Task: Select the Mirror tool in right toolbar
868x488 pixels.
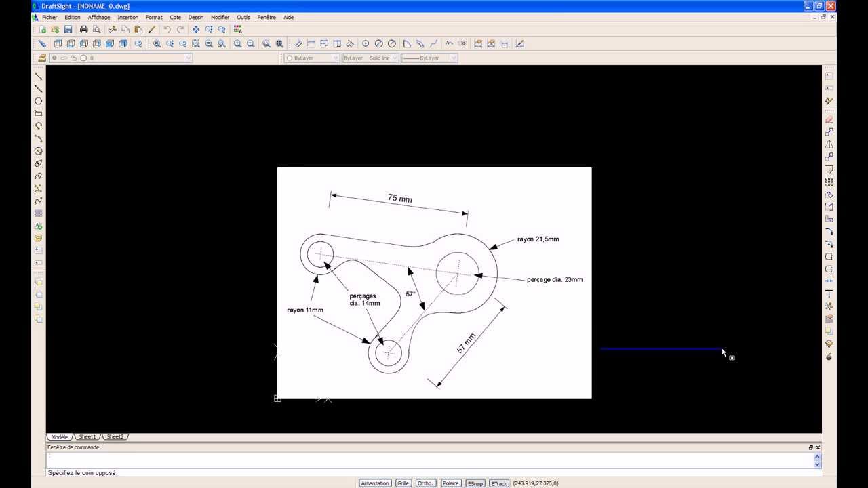Action: (x=829, y=144)
